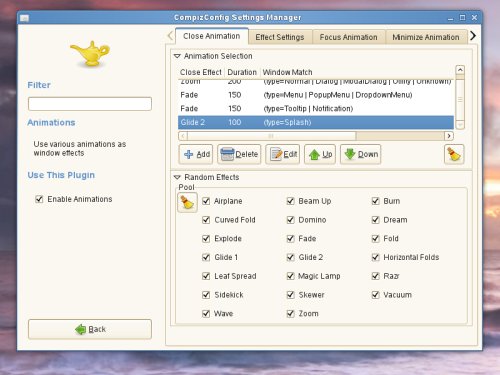Viewport: 500px width, 375px height.
Task: Close the CompizConfig Settings Manager window
Action: tap(474, 18)
